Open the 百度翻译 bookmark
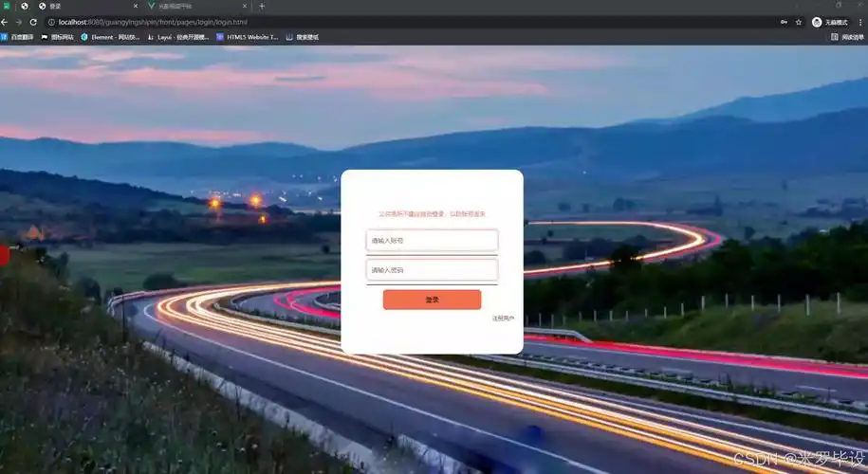This screenshot has height=474, width=868. [17, 37]
